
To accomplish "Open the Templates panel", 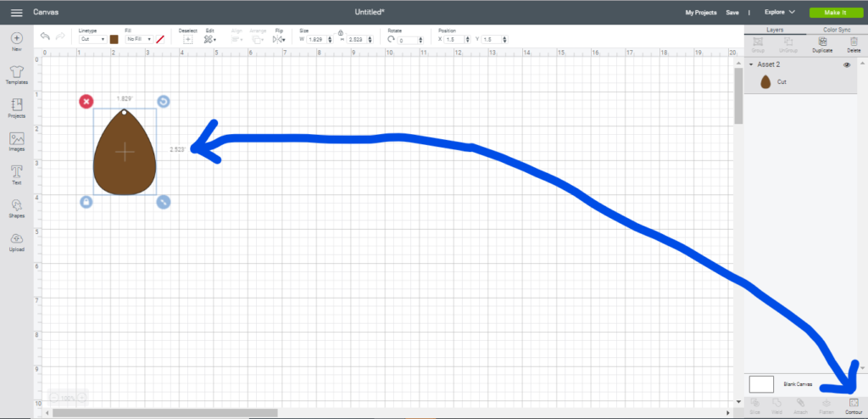I will point(17,75).
